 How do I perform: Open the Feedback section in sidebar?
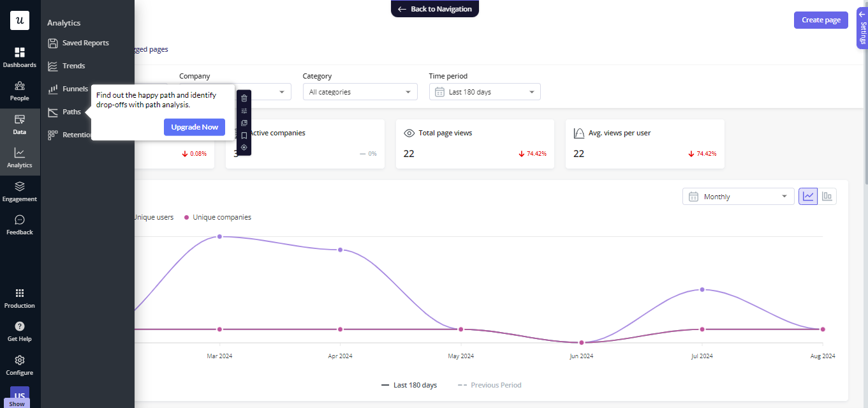point(19,224)
